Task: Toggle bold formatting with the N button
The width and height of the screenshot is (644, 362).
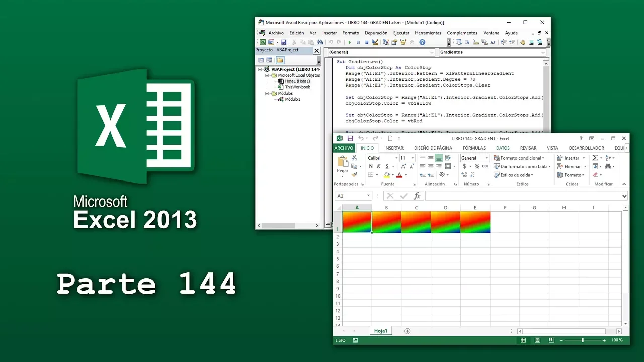Action: [371, 166]
